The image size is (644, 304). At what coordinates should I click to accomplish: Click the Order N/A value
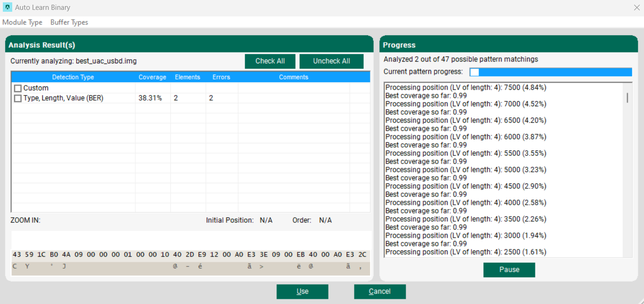point(325,220)
